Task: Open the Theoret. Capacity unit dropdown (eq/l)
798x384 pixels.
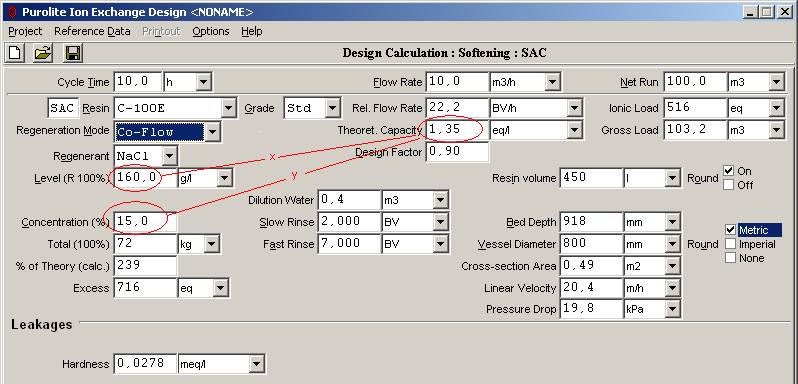Action: tap(574, 130)
